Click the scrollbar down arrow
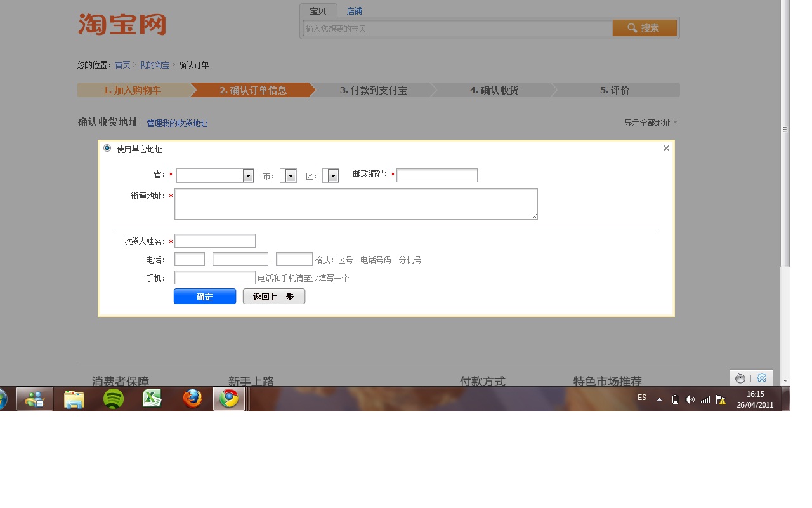Viewport: 812px width, 508px height. point(785,380)
